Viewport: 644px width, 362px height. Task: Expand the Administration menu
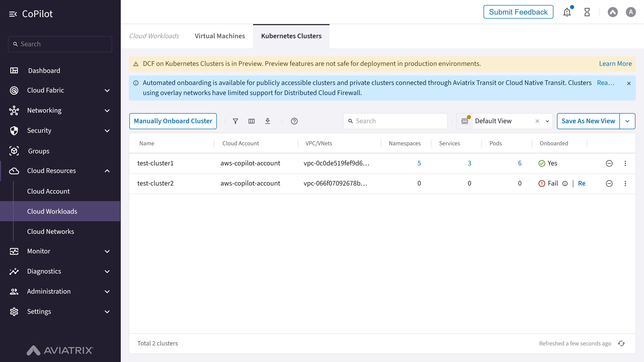click(107, 292)
